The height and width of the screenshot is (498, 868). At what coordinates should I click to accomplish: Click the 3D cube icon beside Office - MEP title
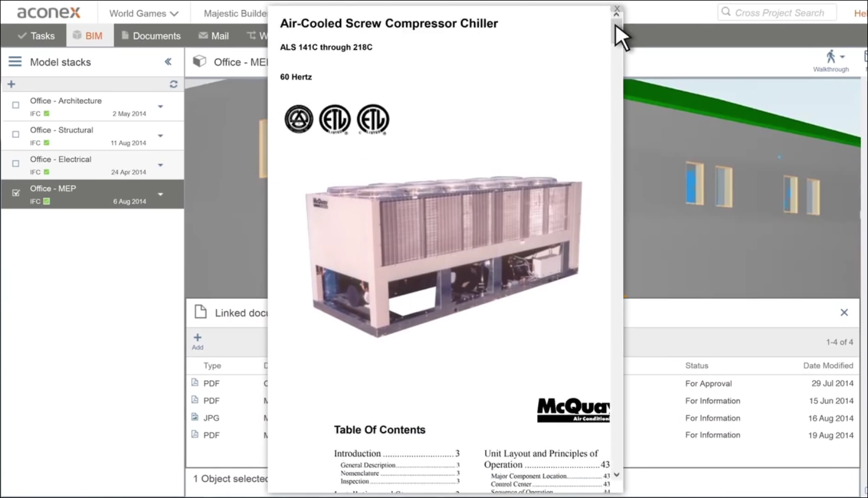click(x=199, y=61)
